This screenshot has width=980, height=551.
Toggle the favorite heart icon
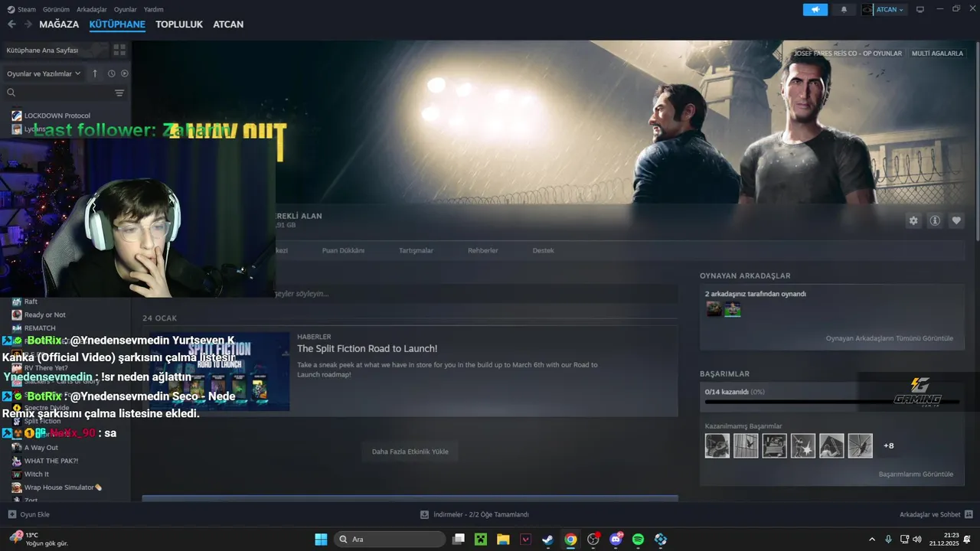click(x=956, y=220)
